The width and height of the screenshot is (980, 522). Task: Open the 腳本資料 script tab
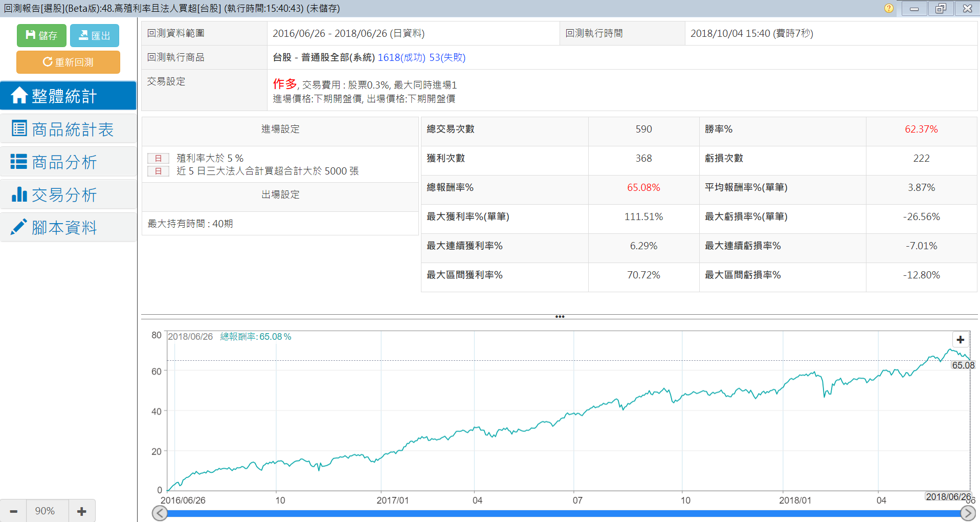(x=68, y=227)
